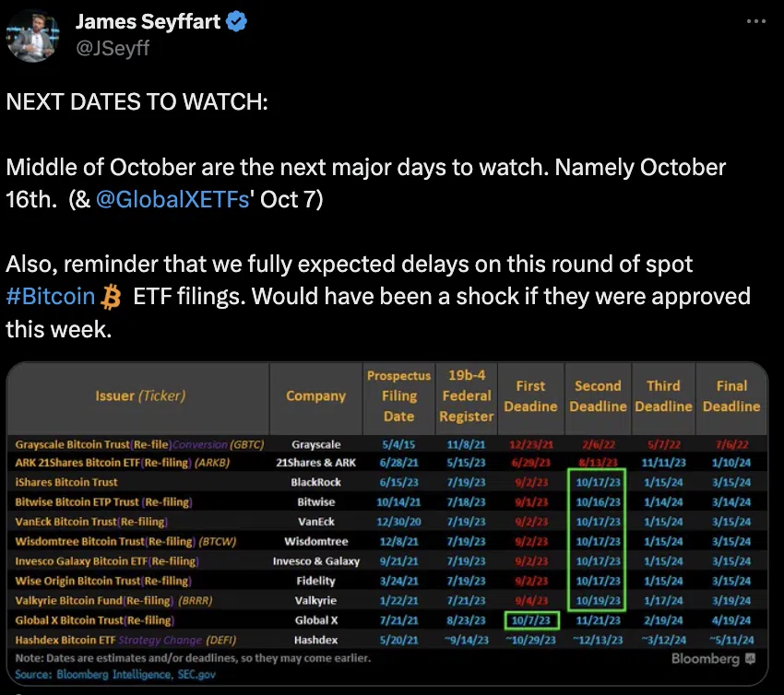Click the Prospectus Filing Date header

click(x=398, y=396)
